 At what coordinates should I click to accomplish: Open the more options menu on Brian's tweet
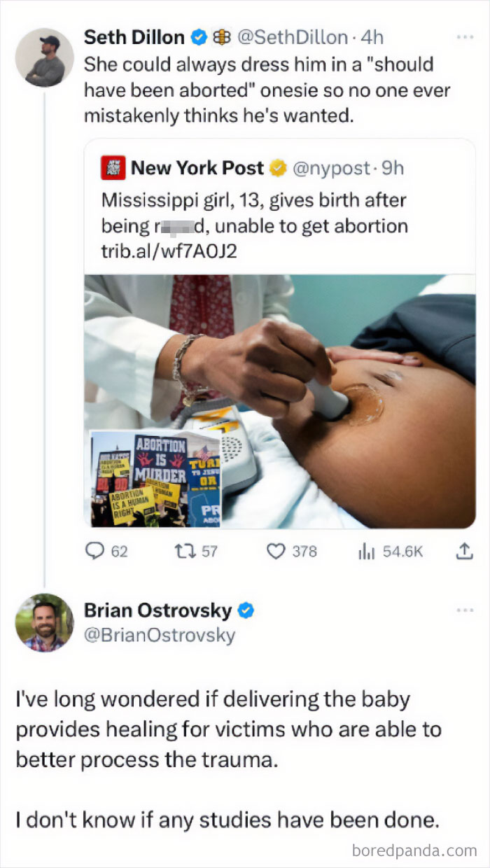(x=465, y=610)
